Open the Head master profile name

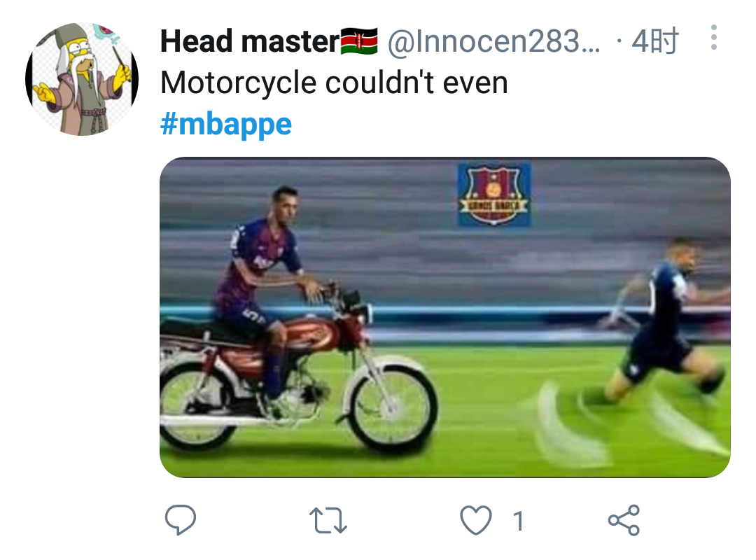pos(249,43)
